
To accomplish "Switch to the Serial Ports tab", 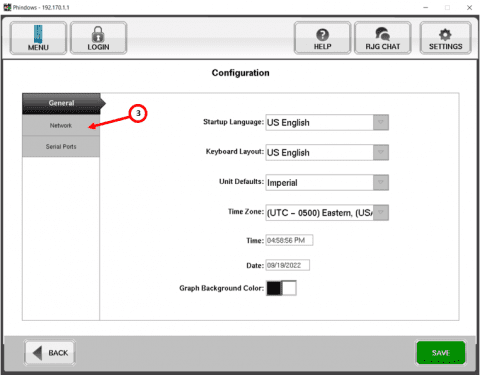I will [x=61, y=147].
